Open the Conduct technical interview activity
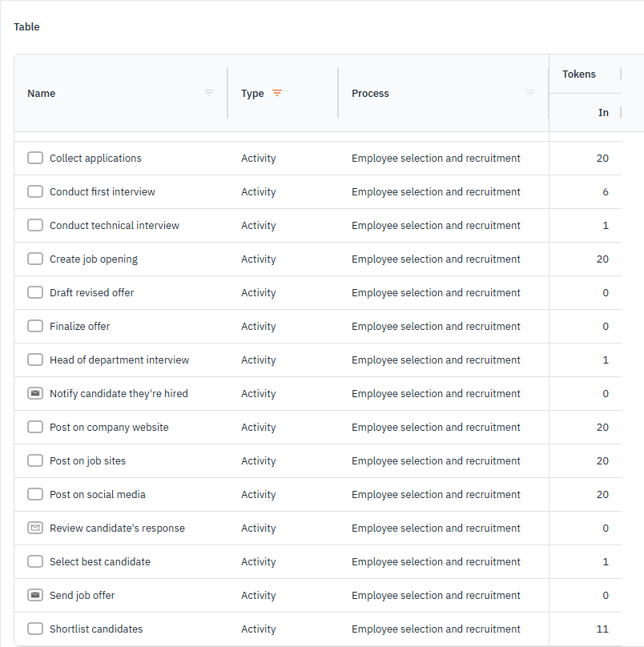This screenshot has width=644, height=647. pyautogui.click(x=115, y=225)
